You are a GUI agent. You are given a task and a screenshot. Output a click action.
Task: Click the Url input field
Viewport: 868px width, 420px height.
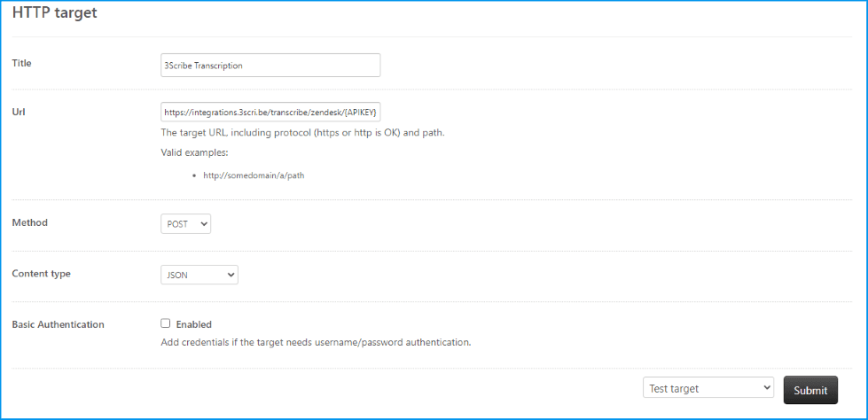[x=270, y=112]
